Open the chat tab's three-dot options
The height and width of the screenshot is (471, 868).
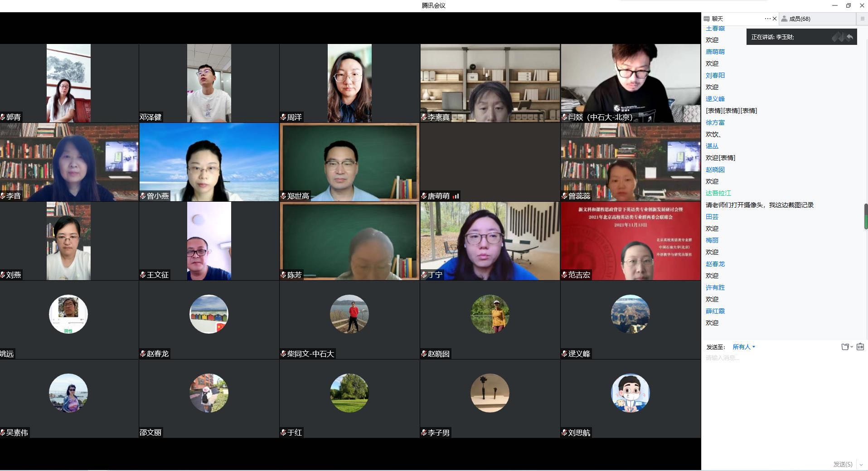(x=767, y=19)
